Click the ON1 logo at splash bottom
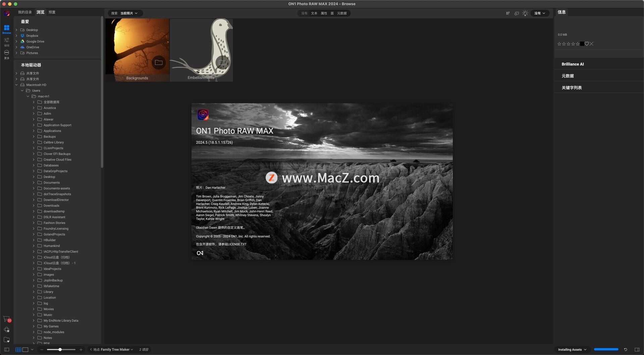Viewport: 644px width, 355px height. 200,253
